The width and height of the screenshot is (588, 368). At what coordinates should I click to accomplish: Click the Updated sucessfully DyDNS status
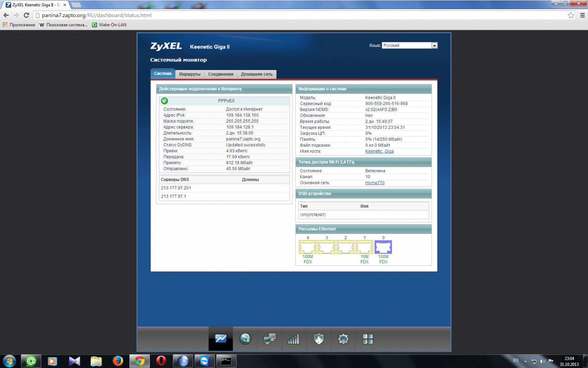pyautogui.click(x=246, y=145)
